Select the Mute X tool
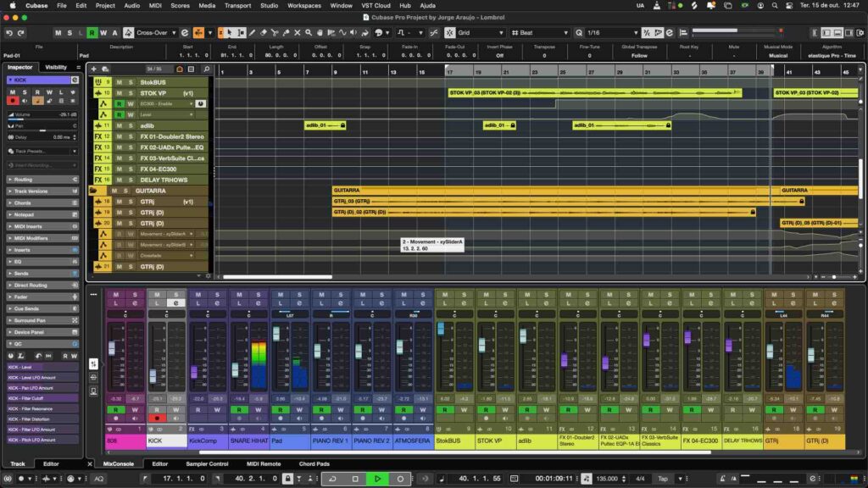 click(298, 33)
